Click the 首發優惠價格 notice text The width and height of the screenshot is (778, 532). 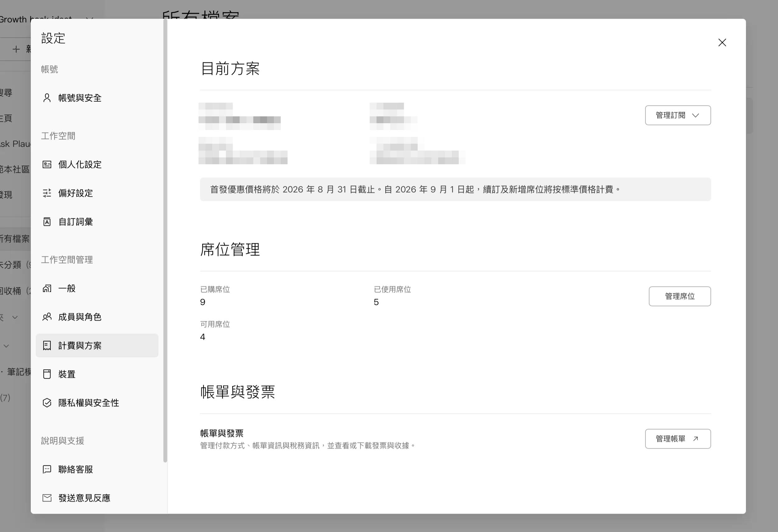(x=415, y=189)
